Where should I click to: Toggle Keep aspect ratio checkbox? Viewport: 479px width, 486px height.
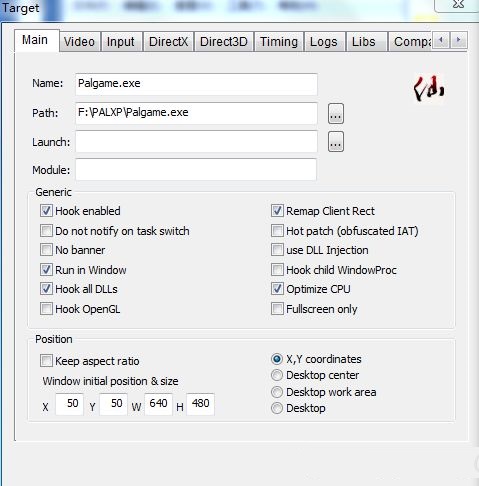pyautogui.click(x=46, y=361)
